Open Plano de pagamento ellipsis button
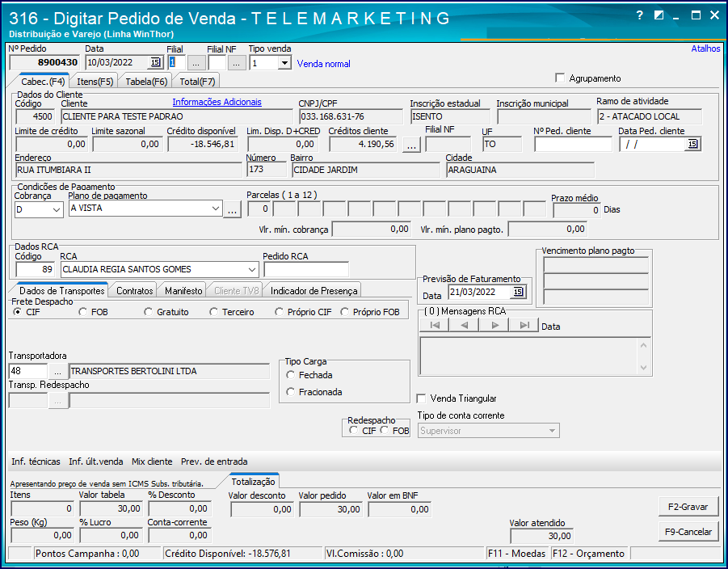728x569 pixels. click(x=233, y=209)
